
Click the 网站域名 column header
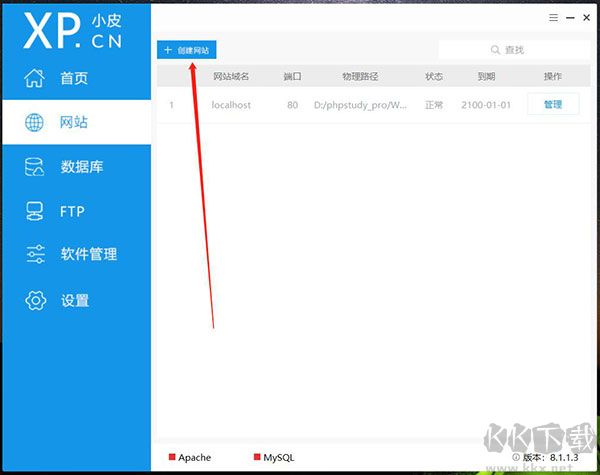[x=231, y=77]
